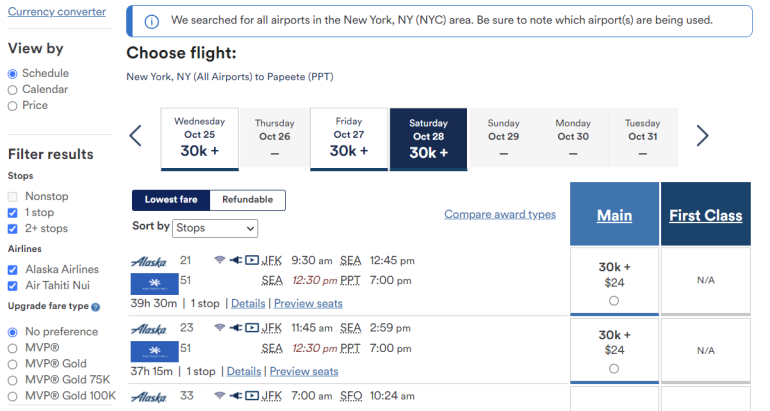Screen dimensions: 770x411
Task: Open the Currency converter link
Action: (56, 11)
